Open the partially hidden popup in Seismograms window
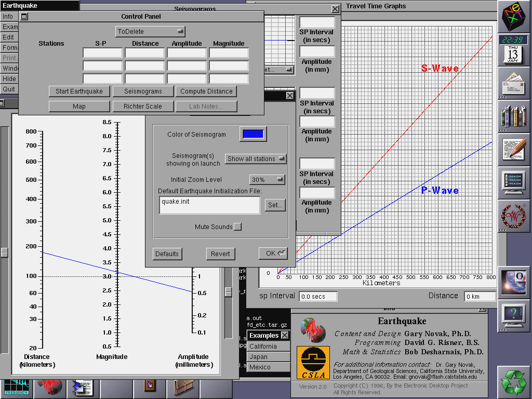Image resolution: width=532 pixels, height=399 pixels. pos(279,70)
